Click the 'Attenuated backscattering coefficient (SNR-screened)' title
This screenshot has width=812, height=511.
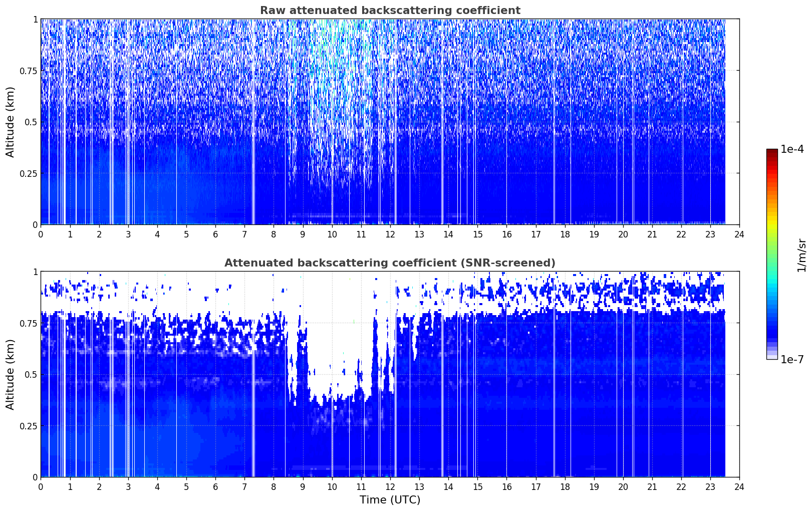pos(390,263)
